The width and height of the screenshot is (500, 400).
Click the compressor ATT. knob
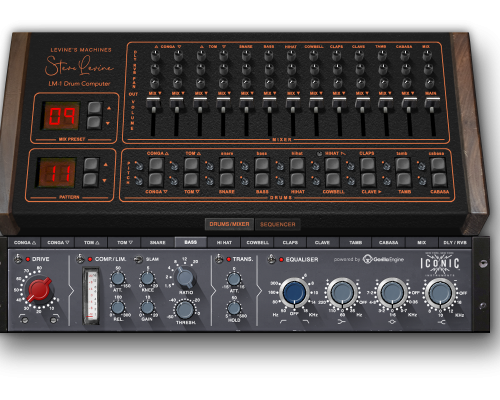click(117, 278)
